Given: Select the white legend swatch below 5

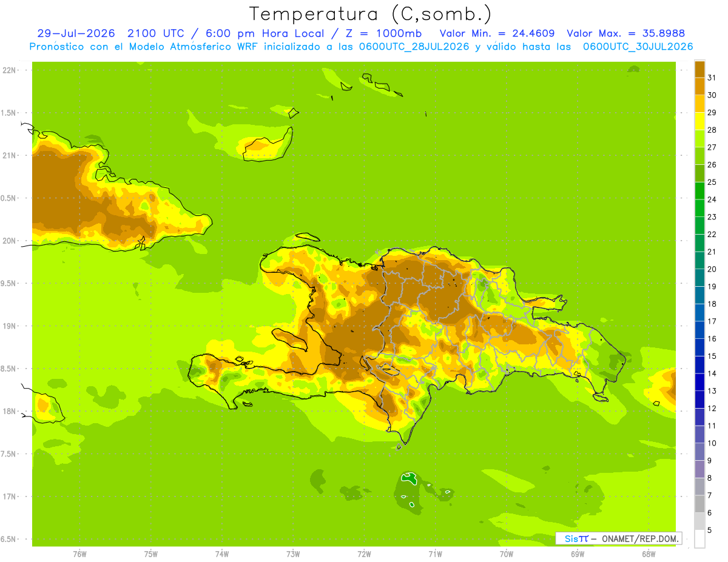Looking at the screenshot, I should click(699, 539).
